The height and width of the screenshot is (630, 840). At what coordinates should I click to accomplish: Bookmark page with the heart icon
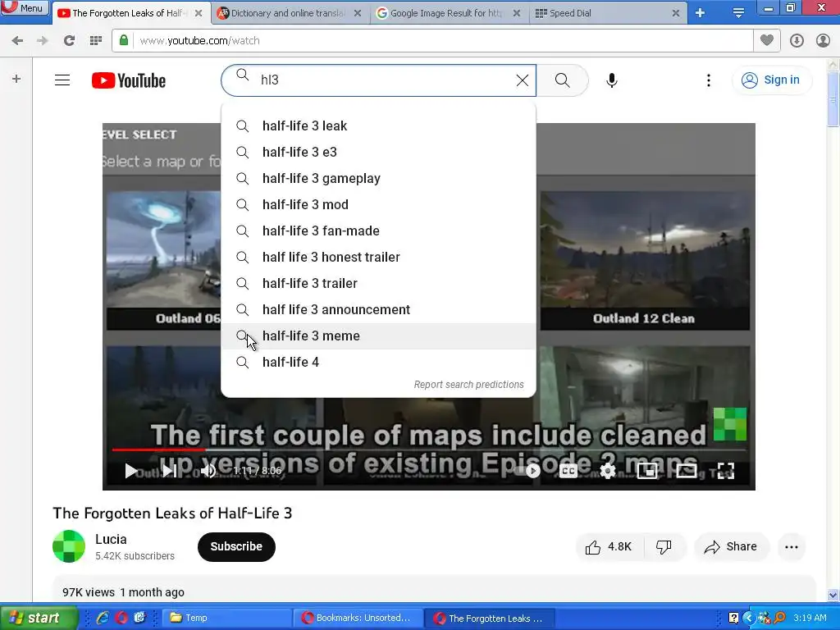click(767, 40)
